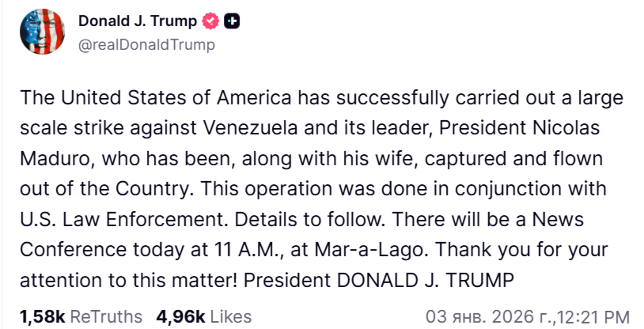
Task: Open the Donald J. Trump display name
Action: point(139,23)
